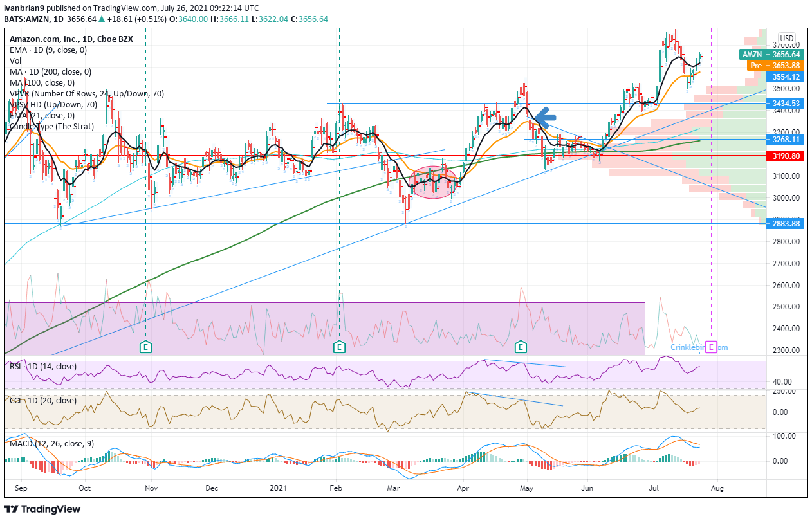
Task: Click the magenta upcoming earnings E marker
Action: coord(711,347)
